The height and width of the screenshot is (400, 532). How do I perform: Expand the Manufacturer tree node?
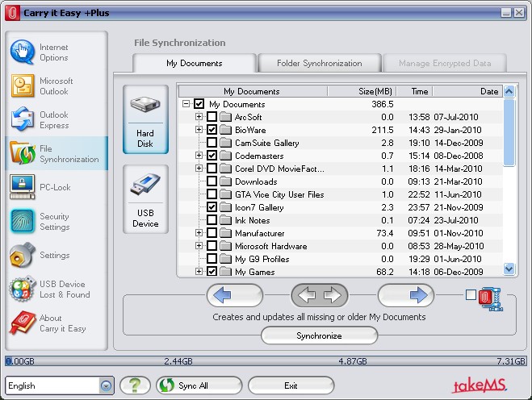[199, 233]
